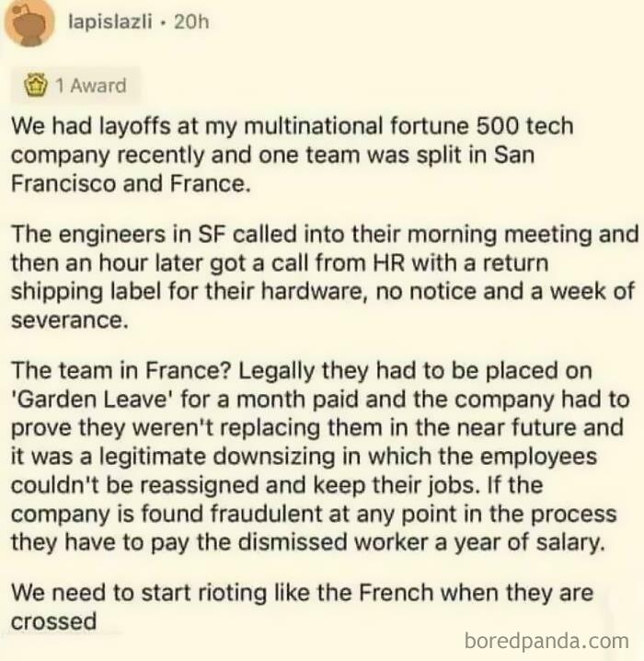The width and height of the screenshot is (644, 661).
Task: Click the 20h timestamp
Action: 191,21
